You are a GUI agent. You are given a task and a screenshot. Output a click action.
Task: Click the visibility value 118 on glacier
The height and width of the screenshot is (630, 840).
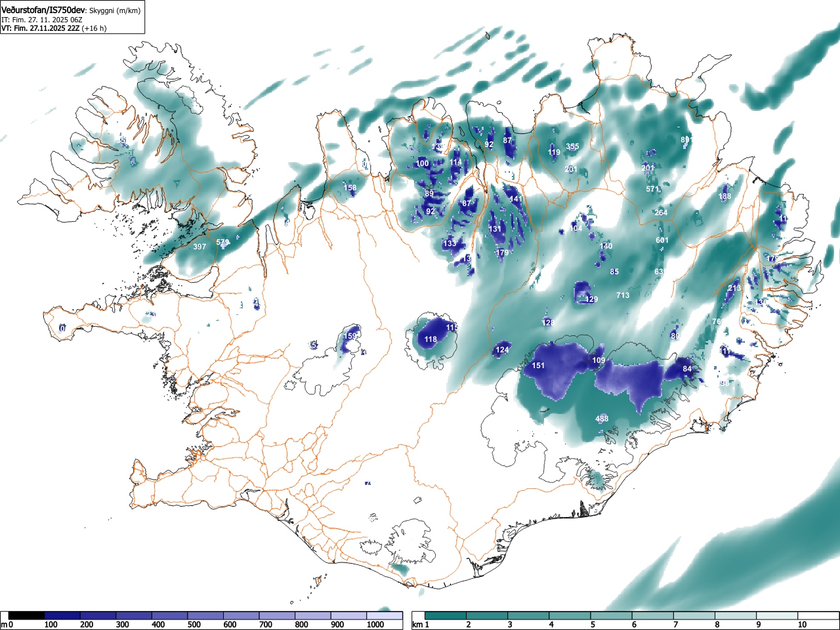tap(430, 339)
